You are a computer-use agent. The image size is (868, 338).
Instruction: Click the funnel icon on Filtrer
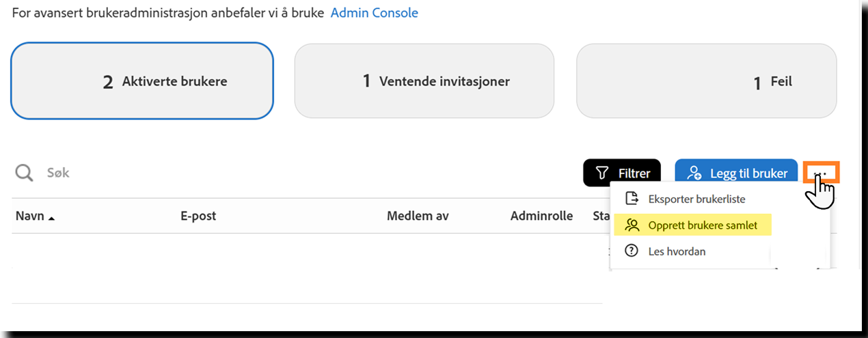[x=602, y=173]
